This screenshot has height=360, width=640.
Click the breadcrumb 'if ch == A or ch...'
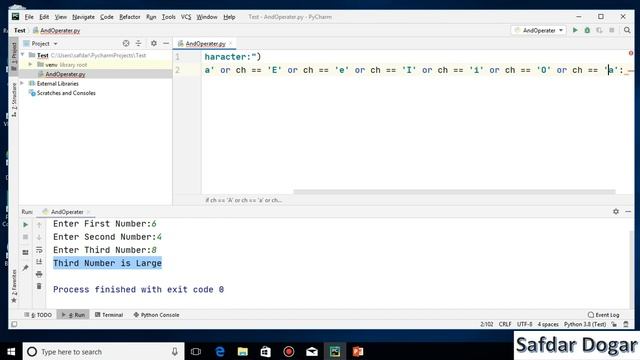click(243, 200)
